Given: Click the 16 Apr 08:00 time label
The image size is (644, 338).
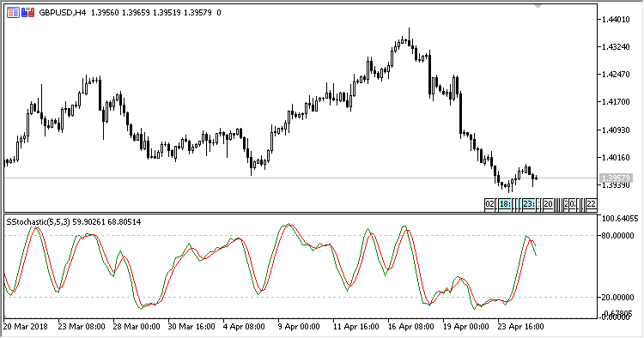Looking at the screenshot, I should pyautogui.click(x=411, y=327).
